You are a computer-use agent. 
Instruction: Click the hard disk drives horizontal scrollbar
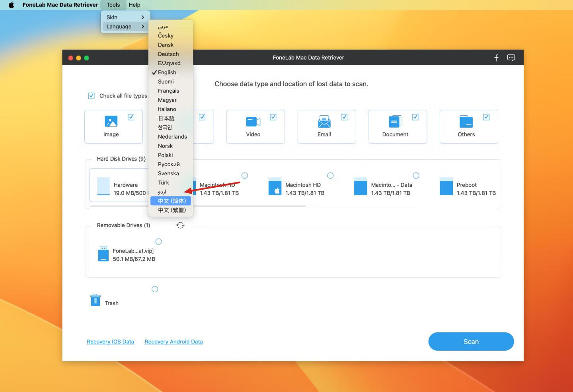[198, 206]
